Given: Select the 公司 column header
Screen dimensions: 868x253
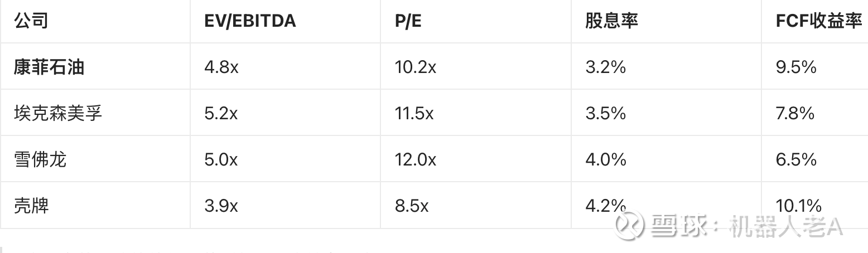Looking at the screenshot, I should pos(31,21).
